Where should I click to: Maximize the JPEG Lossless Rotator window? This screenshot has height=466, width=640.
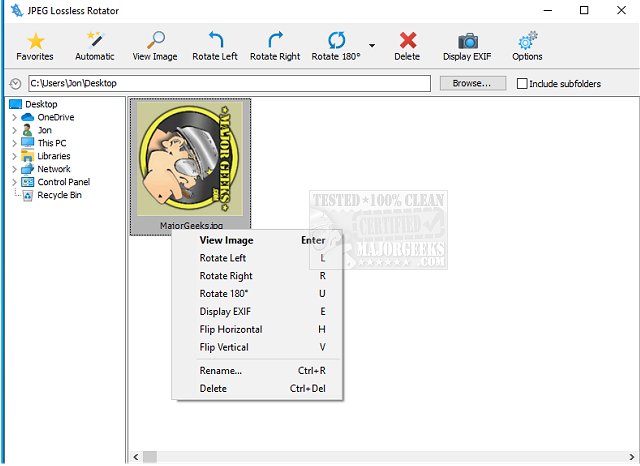584,10
